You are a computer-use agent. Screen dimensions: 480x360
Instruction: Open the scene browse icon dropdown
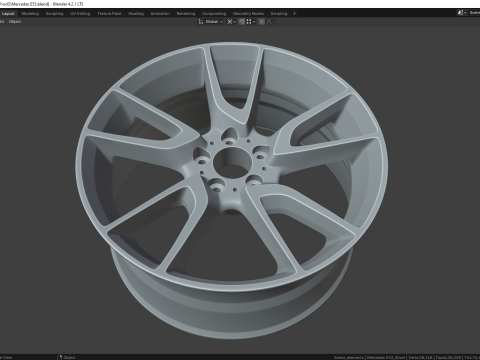(462, 13)
